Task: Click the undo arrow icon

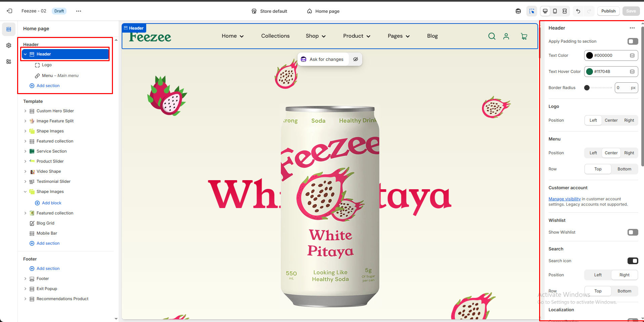Action: point(578,11)
